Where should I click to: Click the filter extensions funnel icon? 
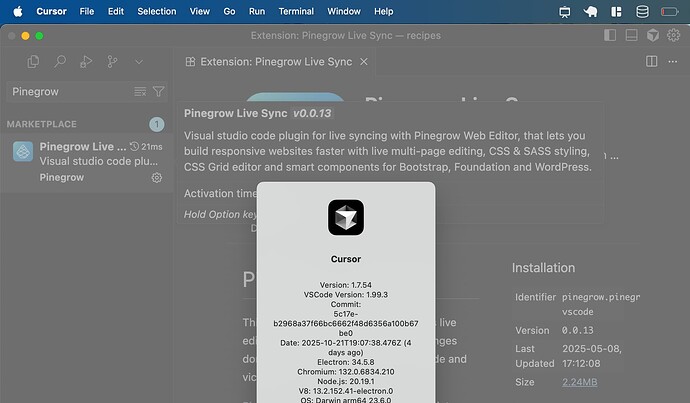158,92
